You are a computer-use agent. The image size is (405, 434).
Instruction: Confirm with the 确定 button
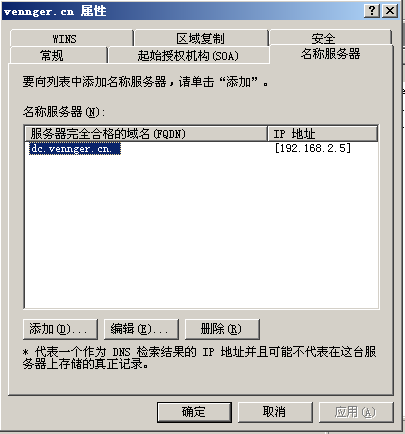[x=194, y=412]
